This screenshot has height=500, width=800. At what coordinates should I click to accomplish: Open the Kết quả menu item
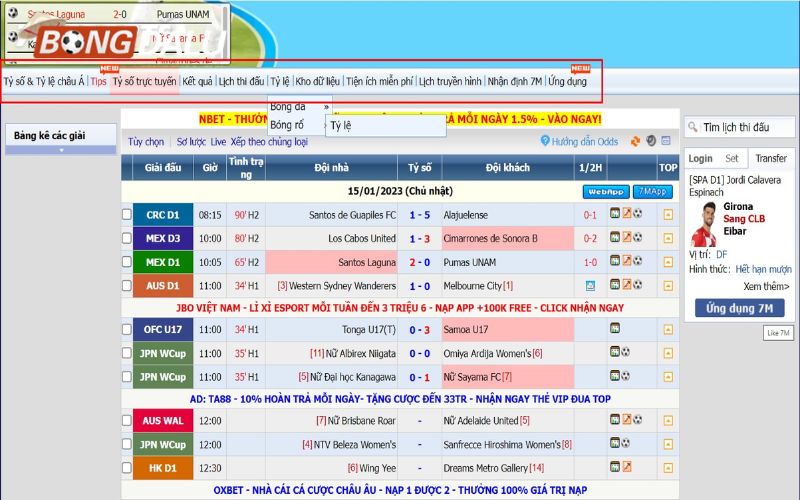197,81
